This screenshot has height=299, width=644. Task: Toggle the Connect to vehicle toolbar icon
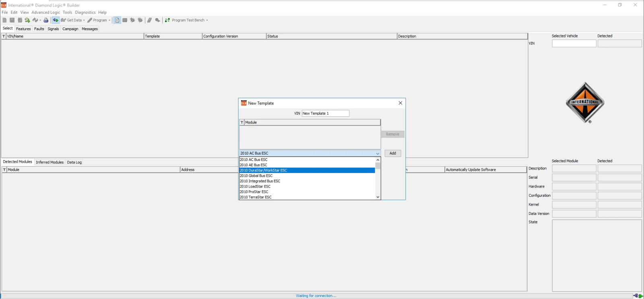[x=56, y=20]
